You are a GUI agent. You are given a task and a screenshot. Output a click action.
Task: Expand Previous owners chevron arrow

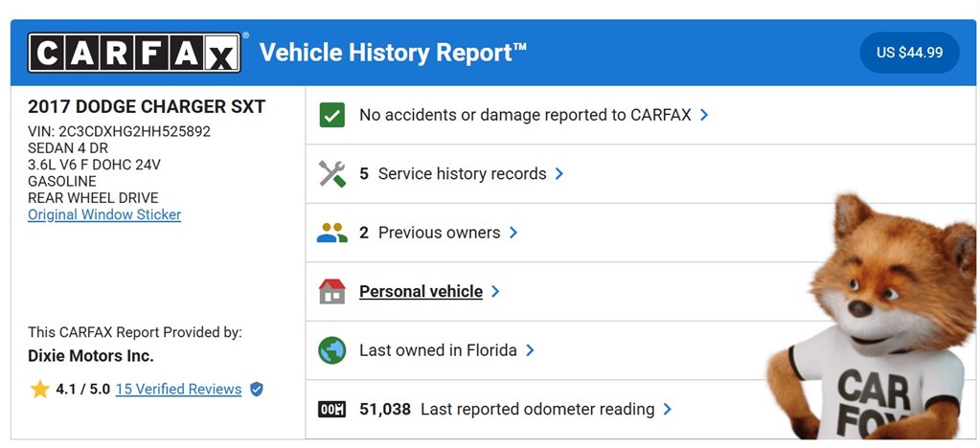coord(513,233)
